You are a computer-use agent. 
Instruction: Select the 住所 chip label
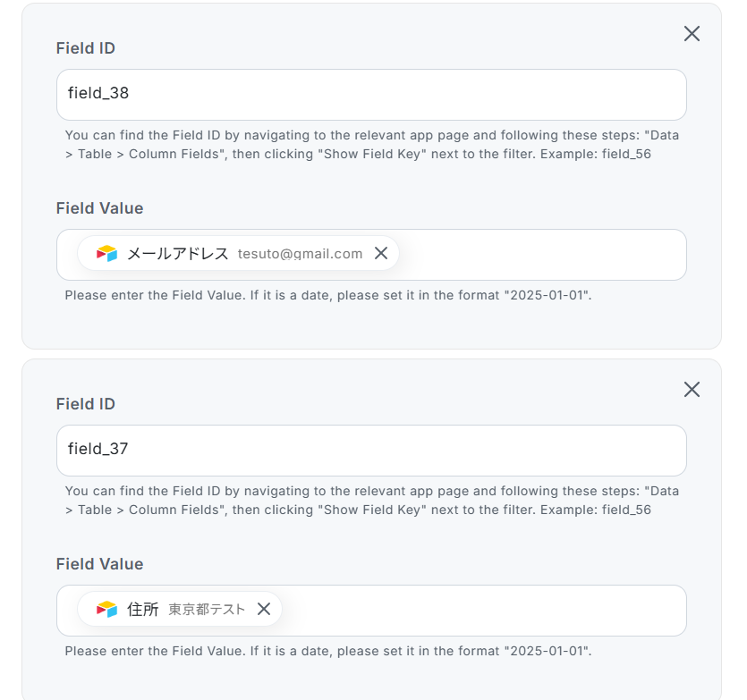click(x=143, y=610)
